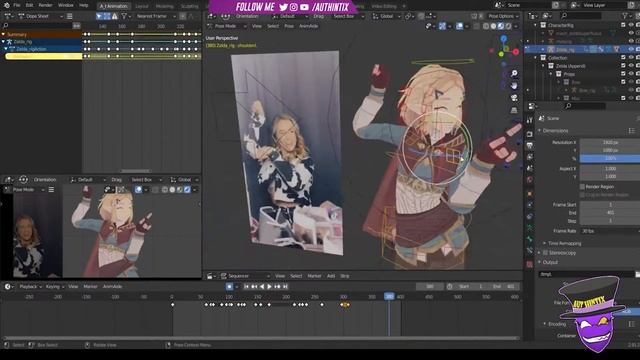Open the Pose Mode dropdown in main viewport
640x360 pixels.
pyautogui.click(x=227, y=26)
